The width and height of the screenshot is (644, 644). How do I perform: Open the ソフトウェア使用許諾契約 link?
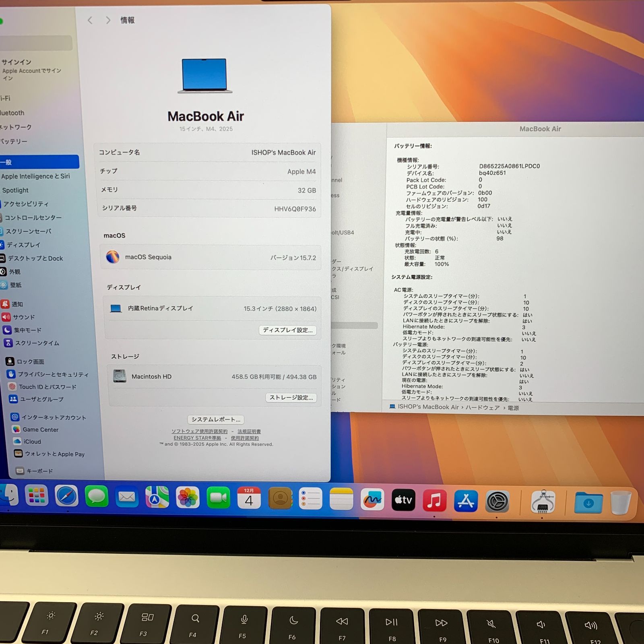coord(199,431)
